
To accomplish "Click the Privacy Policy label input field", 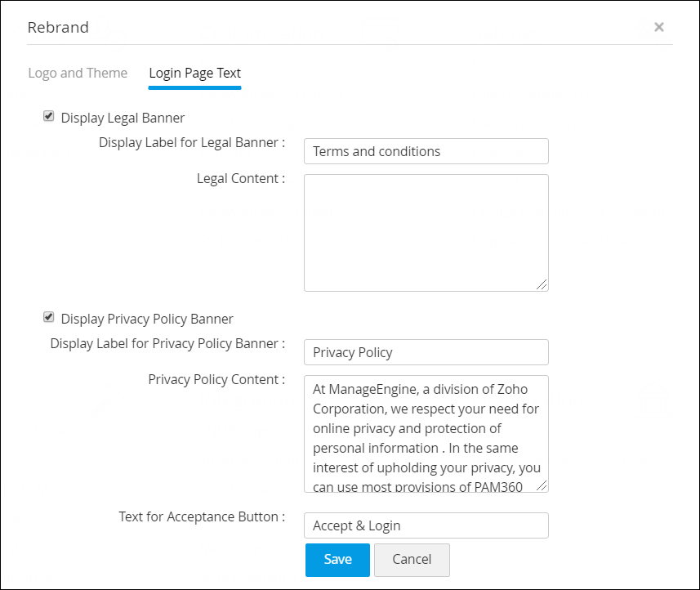I will click(426, 352).
